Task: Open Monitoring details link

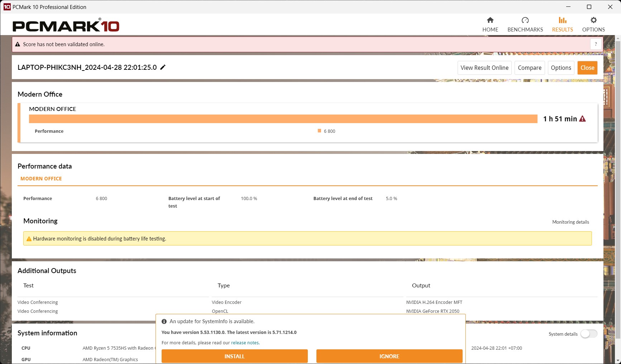Action: (570, 222)
